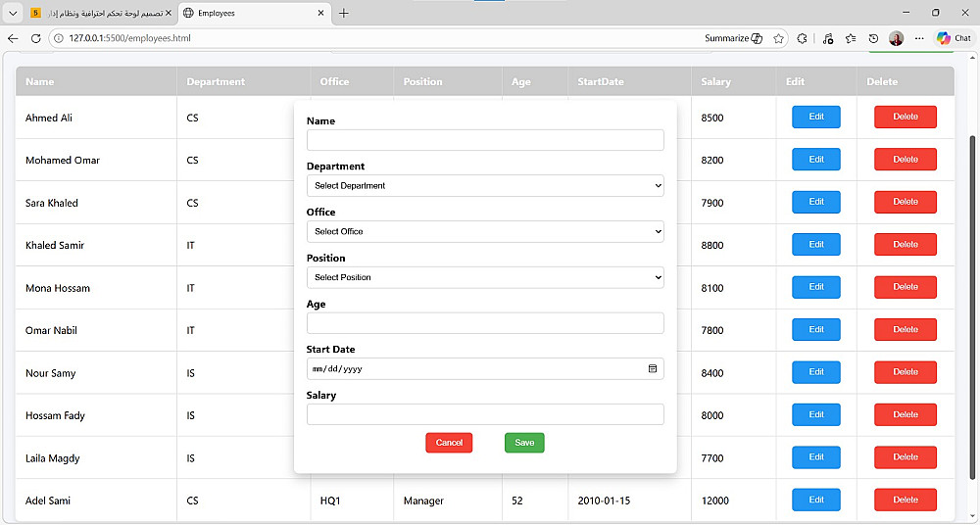Open the browser settings ellipsis menu
The image size is (980, 525).
coord(919,38)
